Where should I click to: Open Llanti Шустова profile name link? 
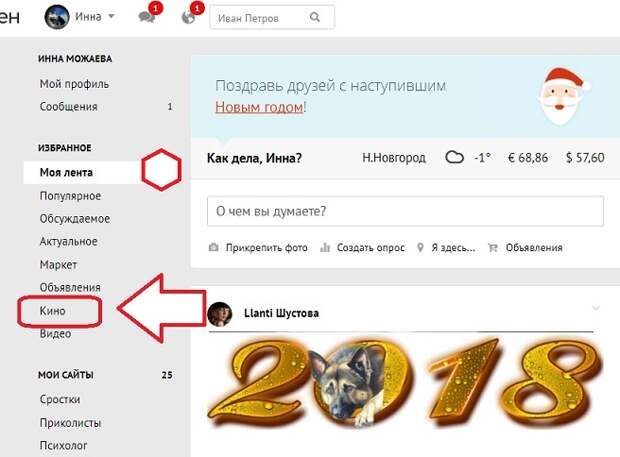(x=282, y=313)
